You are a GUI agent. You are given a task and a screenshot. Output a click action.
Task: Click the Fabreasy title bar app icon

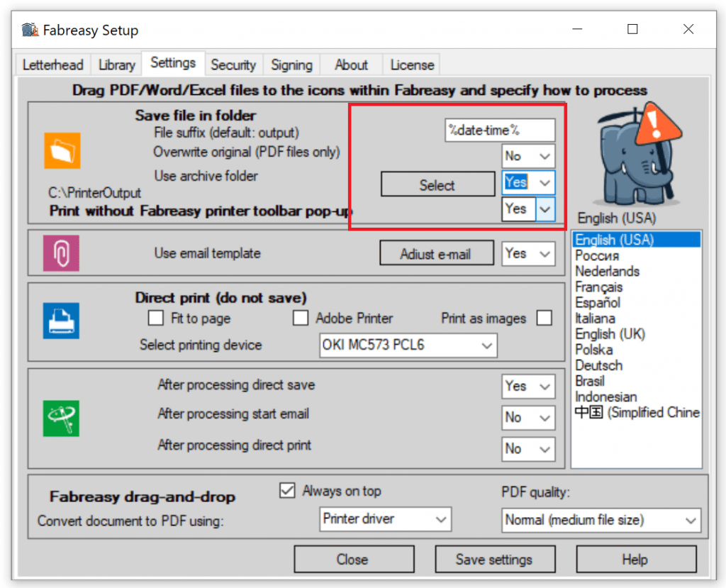[29, 30]
